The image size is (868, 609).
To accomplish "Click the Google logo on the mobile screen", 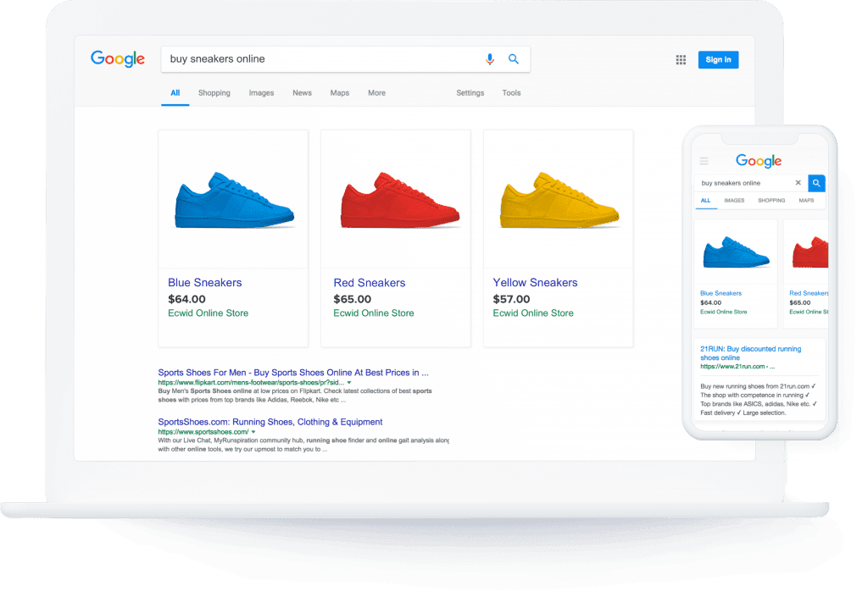I will [757, 161].
